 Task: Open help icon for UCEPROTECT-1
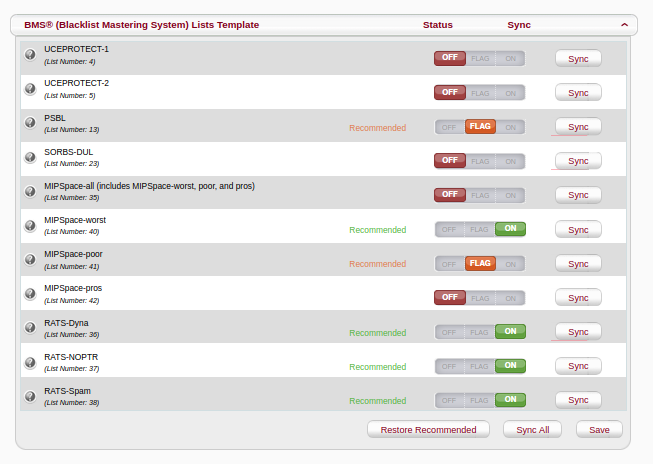tap(30, 55)
